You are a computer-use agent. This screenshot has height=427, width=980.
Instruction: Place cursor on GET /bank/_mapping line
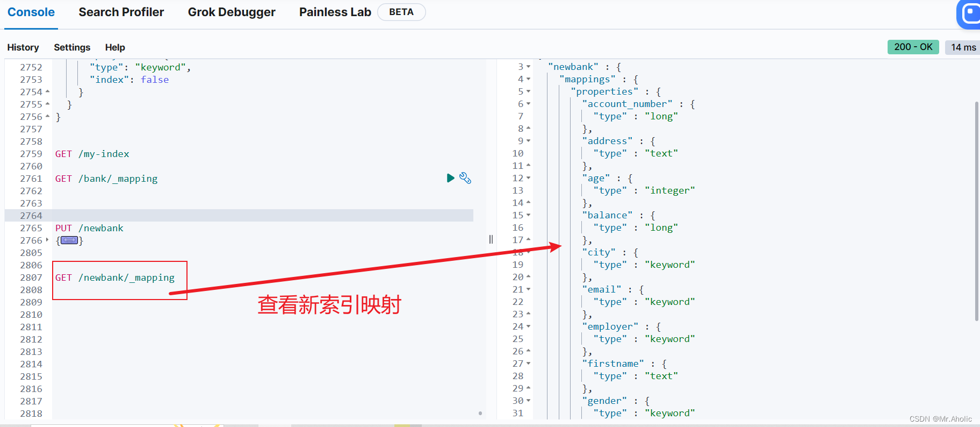pyautogui.click(x=106, y=179)
